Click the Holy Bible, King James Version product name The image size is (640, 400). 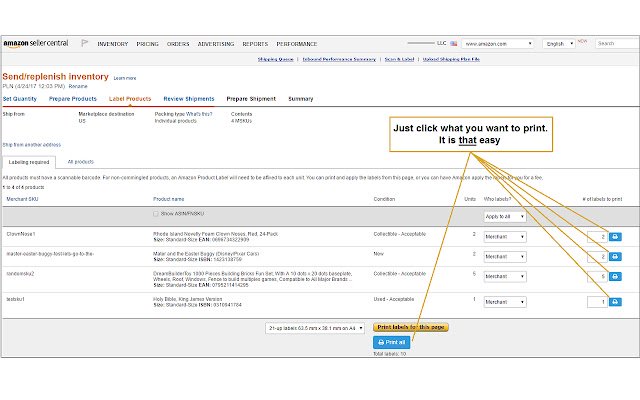(x=188, y=299)
